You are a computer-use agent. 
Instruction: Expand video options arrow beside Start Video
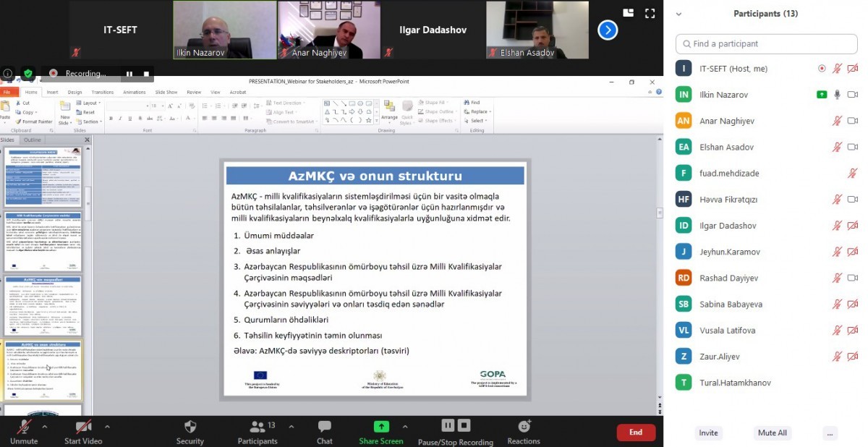(107, 427)
